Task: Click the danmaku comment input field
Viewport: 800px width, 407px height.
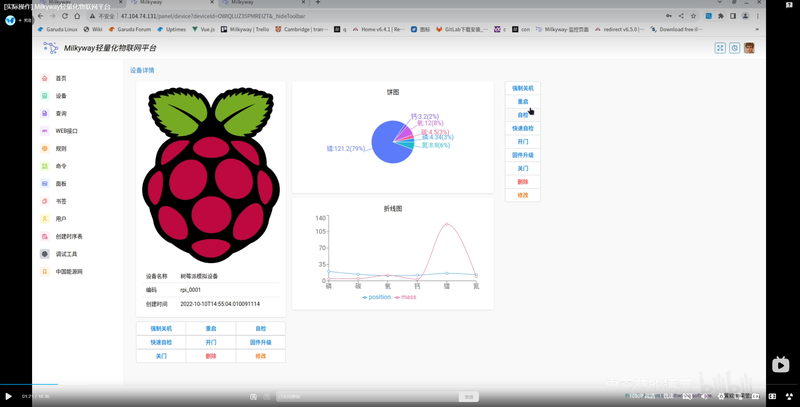Action: tap(367, 396)
